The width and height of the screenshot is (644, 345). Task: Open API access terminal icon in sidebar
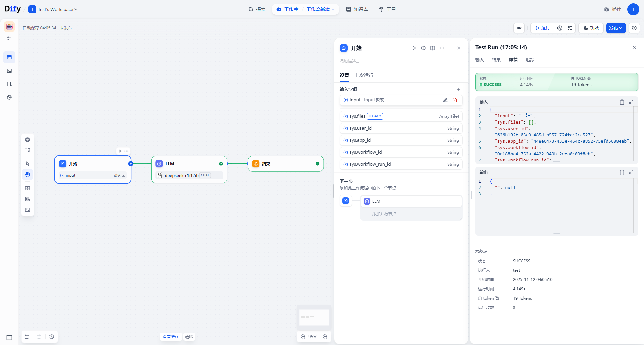coord(9,71)
